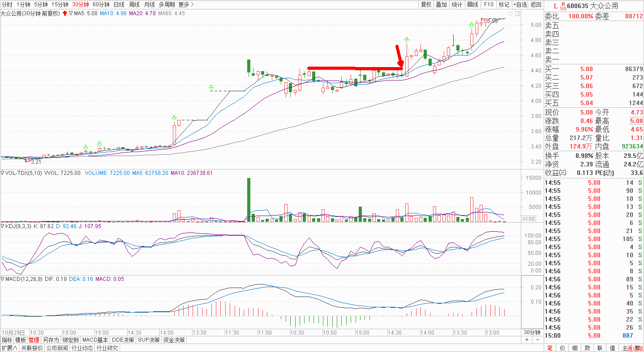Select the 资金决策 template

174,340
